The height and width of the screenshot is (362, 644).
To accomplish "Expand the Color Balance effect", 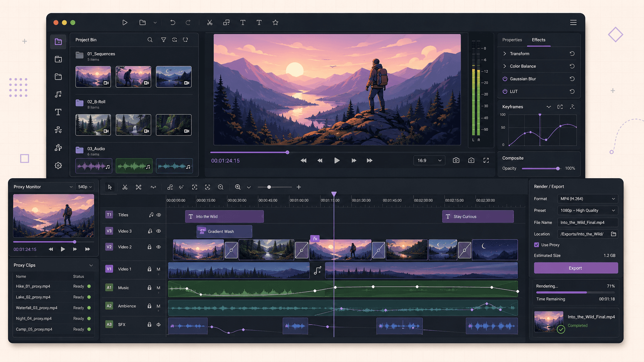I will point(505,66).
